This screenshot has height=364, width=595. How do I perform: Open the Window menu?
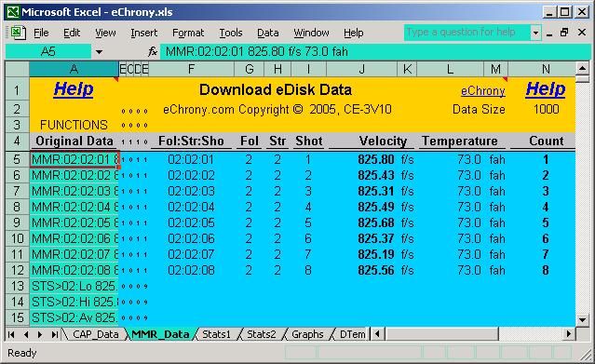(x=311, y=33)
